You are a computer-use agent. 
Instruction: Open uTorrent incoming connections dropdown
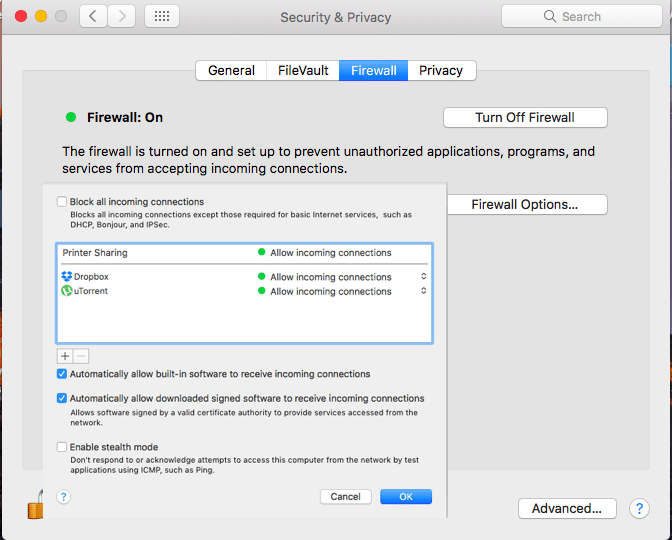pos(423,291)
